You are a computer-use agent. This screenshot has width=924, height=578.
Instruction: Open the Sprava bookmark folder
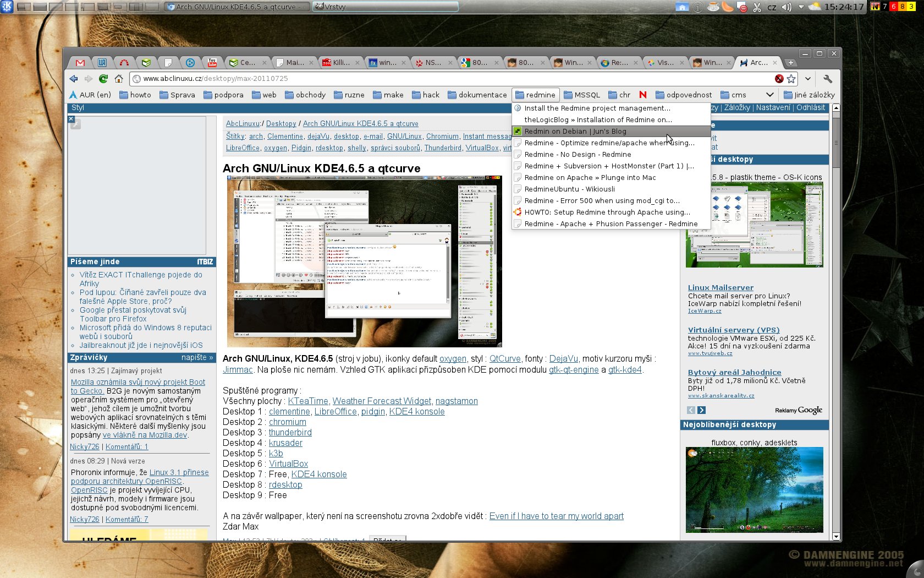[x=178, y=95]
